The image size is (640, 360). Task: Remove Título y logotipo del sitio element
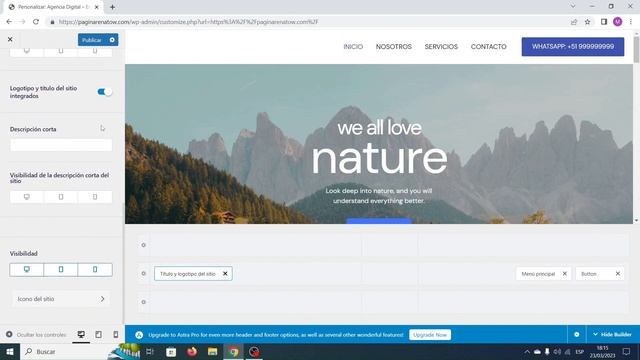click(225, 274)
